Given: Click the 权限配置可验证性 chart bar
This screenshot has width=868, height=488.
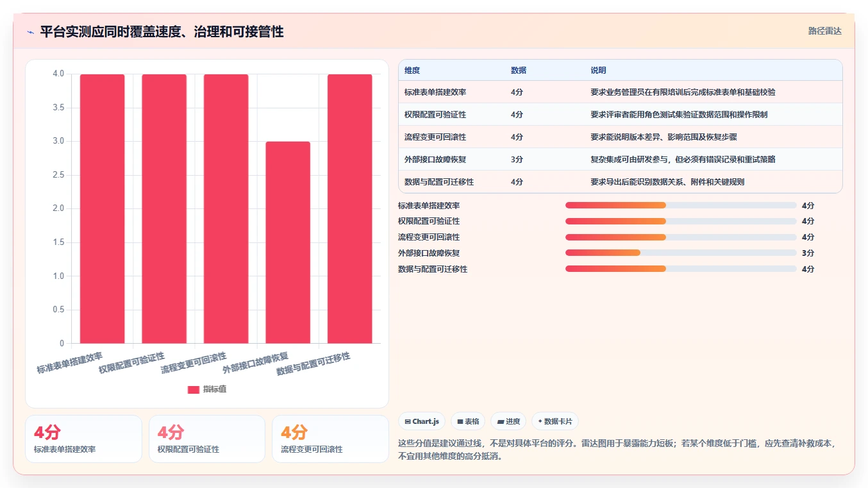Looking at the screenshot, I should (x=164, y=208).
